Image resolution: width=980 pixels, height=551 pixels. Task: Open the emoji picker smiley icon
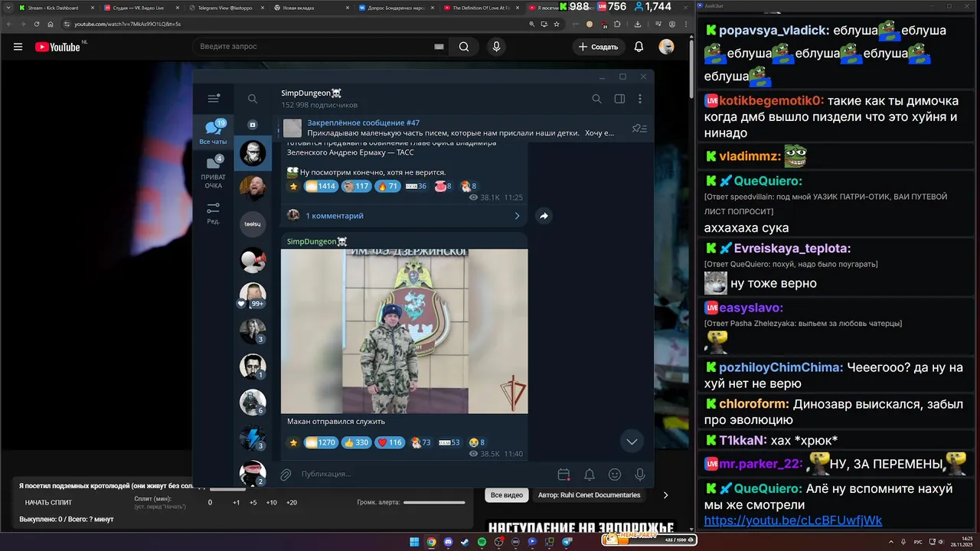coord(615,474)
